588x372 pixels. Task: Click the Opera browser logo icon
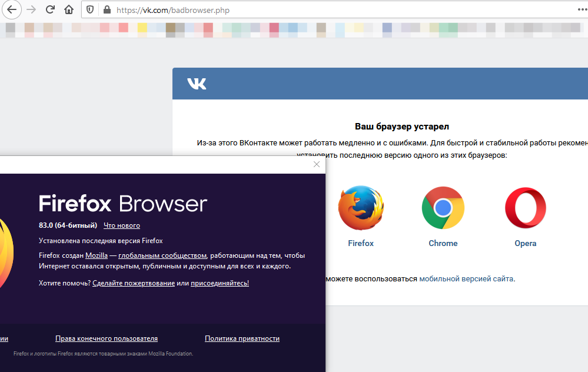pos(526,208)
